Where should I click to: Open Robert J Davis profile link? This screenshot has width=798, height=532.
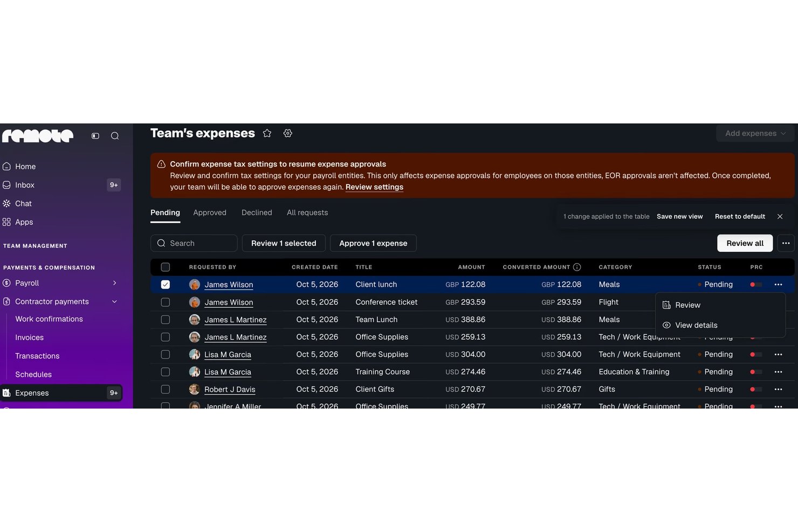coord(230,389)
